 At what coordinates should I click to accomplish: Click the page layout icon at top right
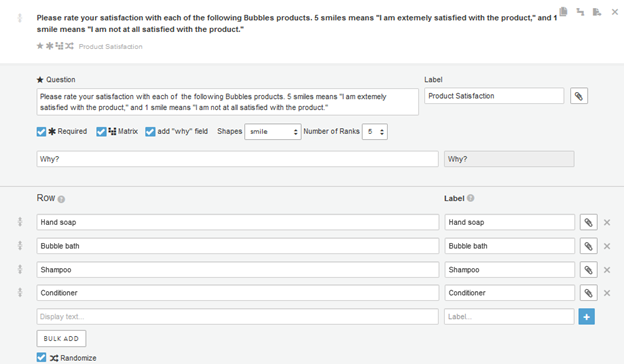(597, 12)
